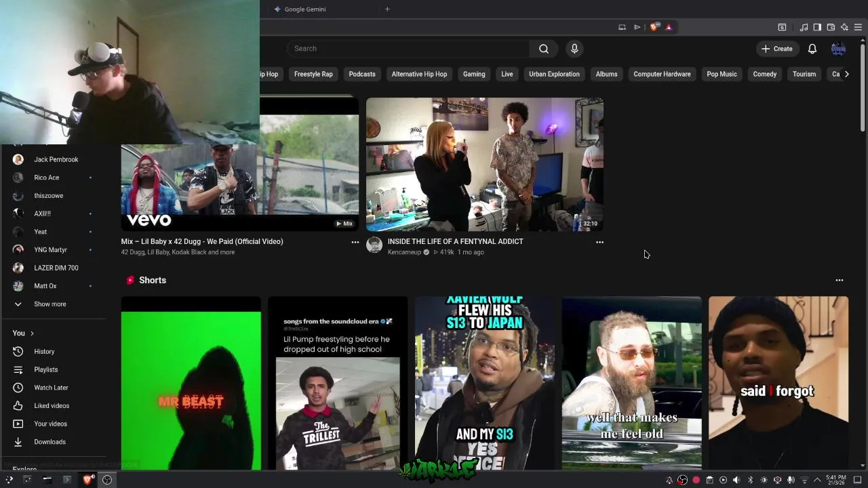Select the Alternative Hip Hop chip
This screenshot has width=868, height=488.
[x=419, y=74]
